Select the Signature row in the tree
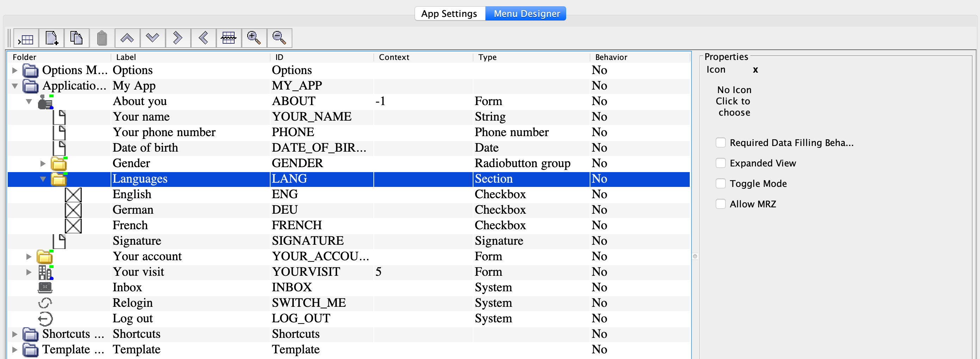This screenshot has height=359, width=980. click(x=137, y=241)
